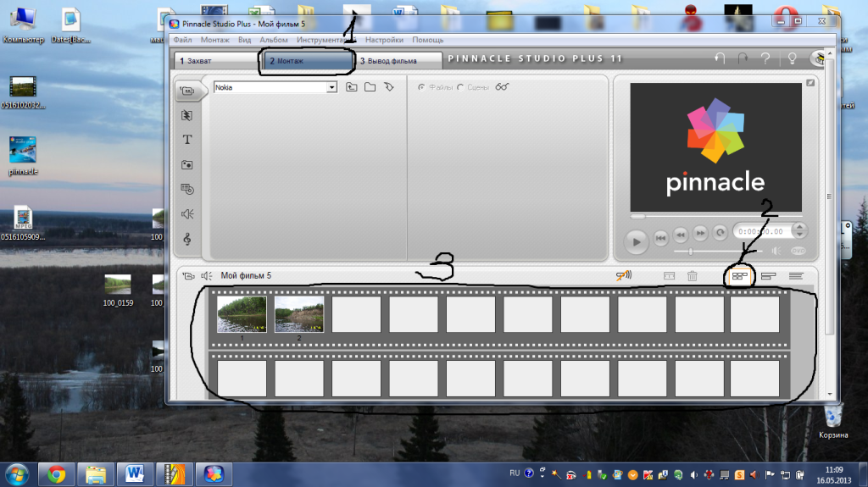Click the Redo arrow icon
The width and height of the screenshot is (868, 487).
(x=743, y=58)
